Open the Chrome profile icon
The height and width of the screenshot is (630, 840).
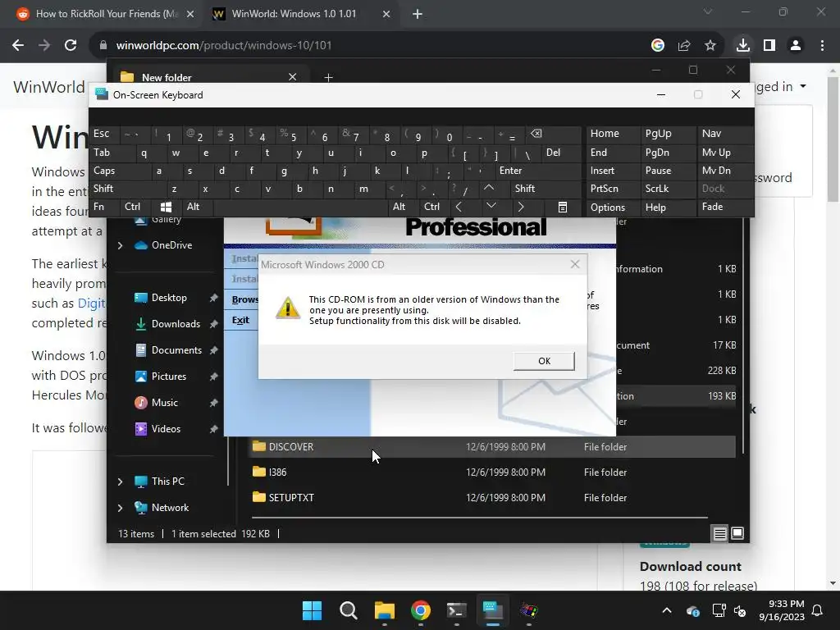pyautogui.click(x=796, y=46)
